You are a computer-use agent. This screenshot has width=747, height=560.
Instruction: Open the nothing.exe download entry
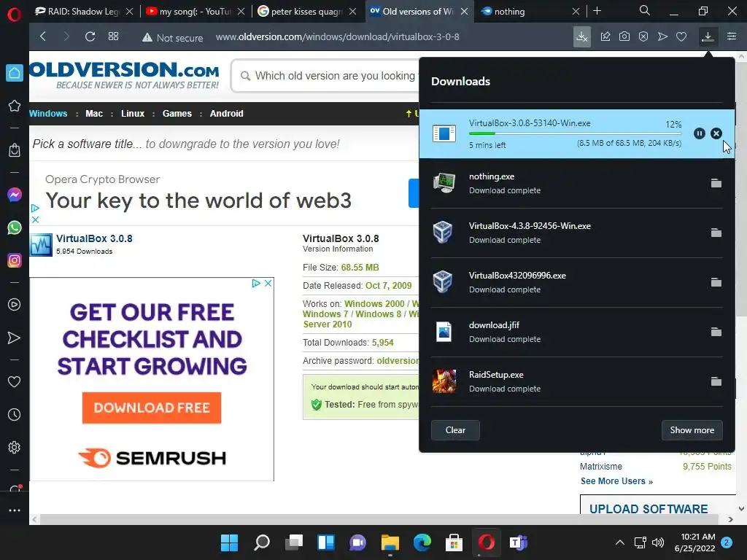click(x=577, y=183)
